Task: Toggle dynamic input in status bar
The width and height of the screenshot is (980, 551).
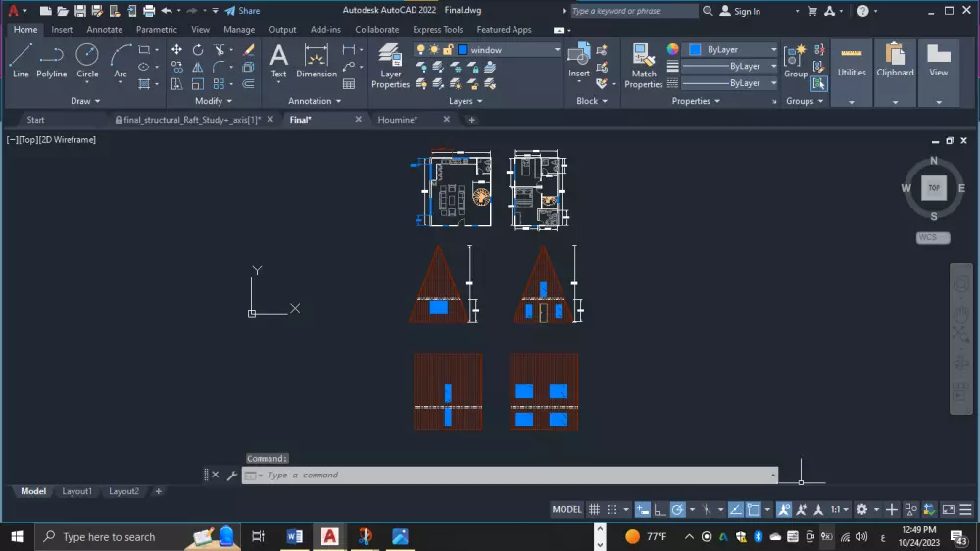Action: coord(643,509)
